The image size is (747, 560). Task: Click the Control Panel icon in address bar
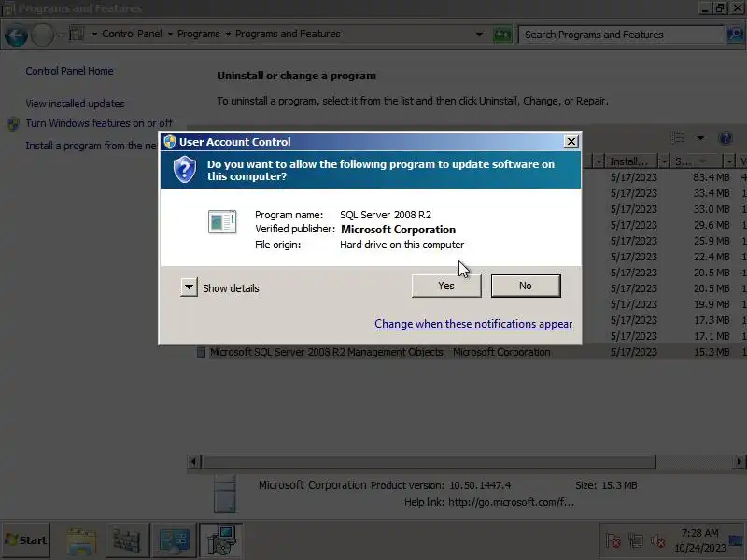pos(77,34)
